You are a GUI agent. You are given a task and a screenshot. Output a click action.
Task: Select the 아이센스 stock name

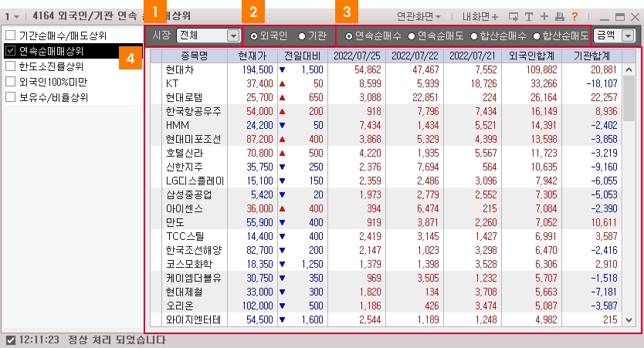pyautogui.click(x=184, y=209)
